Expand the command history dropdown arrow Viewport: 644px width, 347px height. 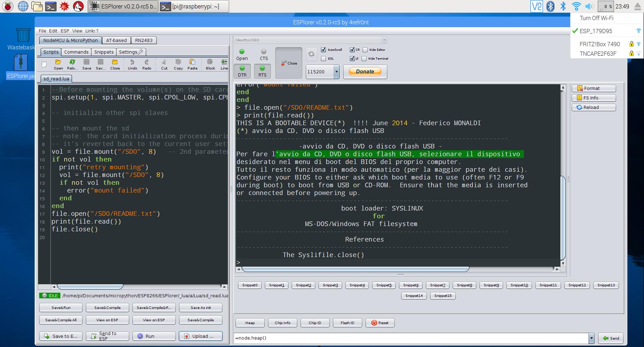[x=591, y=338]
